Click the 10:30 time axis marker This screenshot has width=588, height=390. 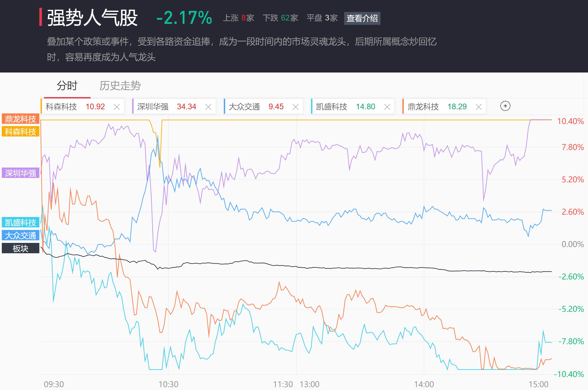pos(168,384)
